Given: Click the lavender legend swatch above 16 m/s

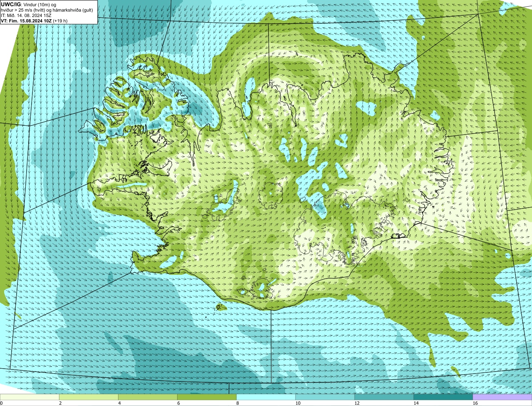Looking at the screenshot, I should point(502,397).
